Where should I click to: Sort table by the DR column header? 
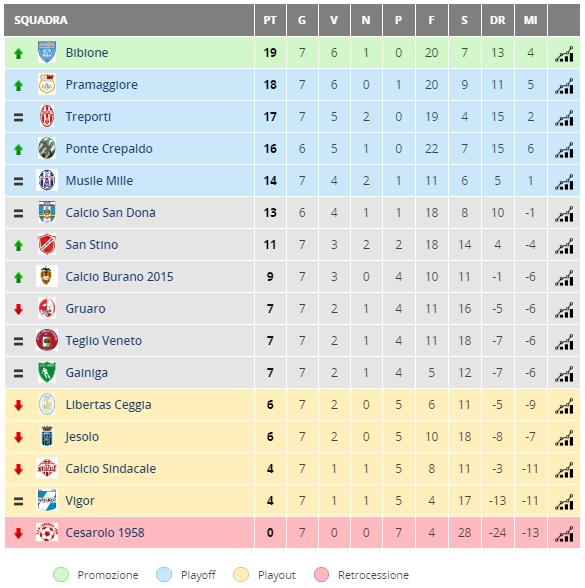click(498, 20)
